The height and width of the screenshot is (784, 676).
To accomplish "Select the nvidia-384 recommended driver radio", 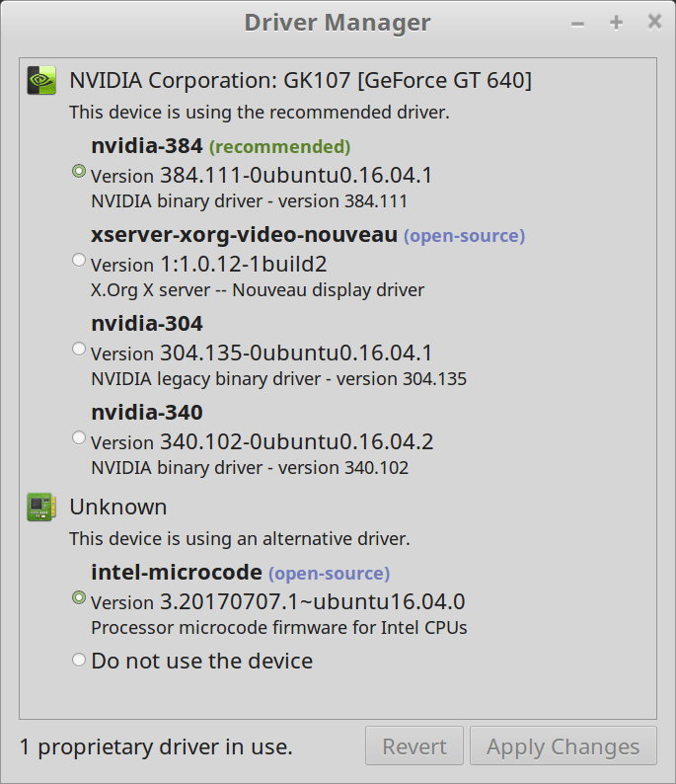I will point(79,172).
